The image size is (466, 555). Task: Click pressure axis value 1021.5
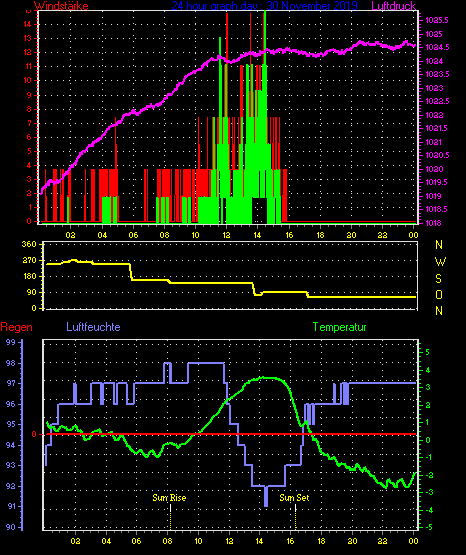437,128
